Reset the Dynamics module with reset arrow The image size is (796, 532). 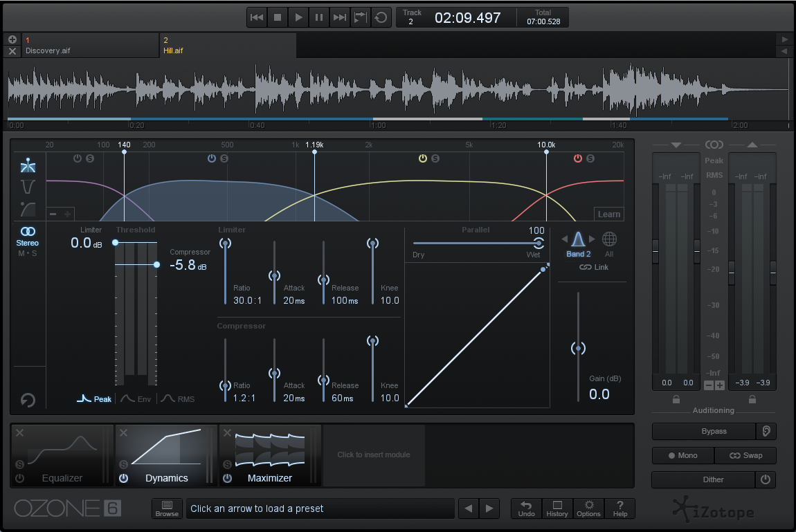click(28, 400)
